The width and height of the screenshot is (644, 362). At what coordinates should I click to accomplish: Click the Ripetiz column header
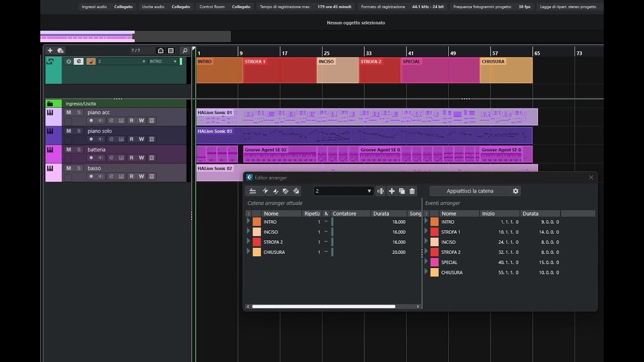click(312, 214)
